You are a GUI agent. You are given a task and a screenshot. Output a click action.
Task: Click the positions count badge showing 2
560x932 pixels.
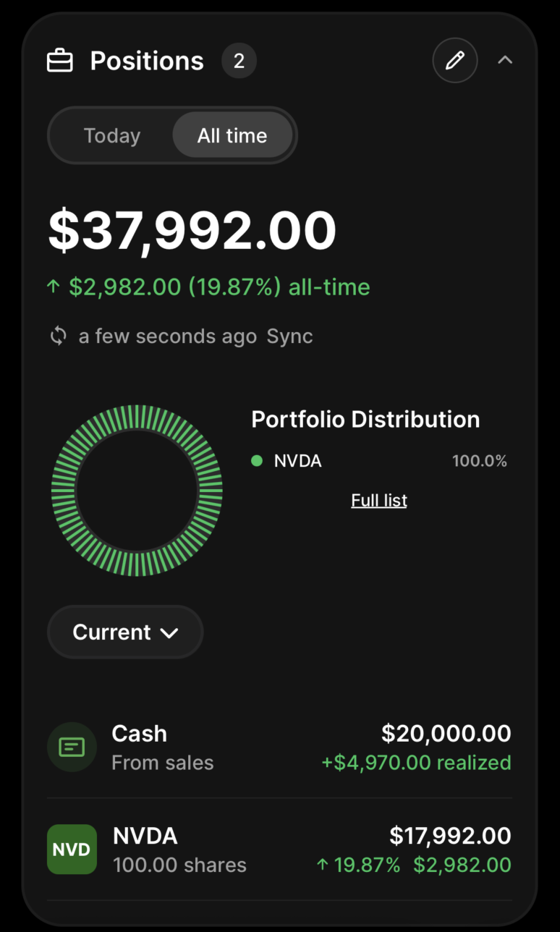(x=239, y=61)
